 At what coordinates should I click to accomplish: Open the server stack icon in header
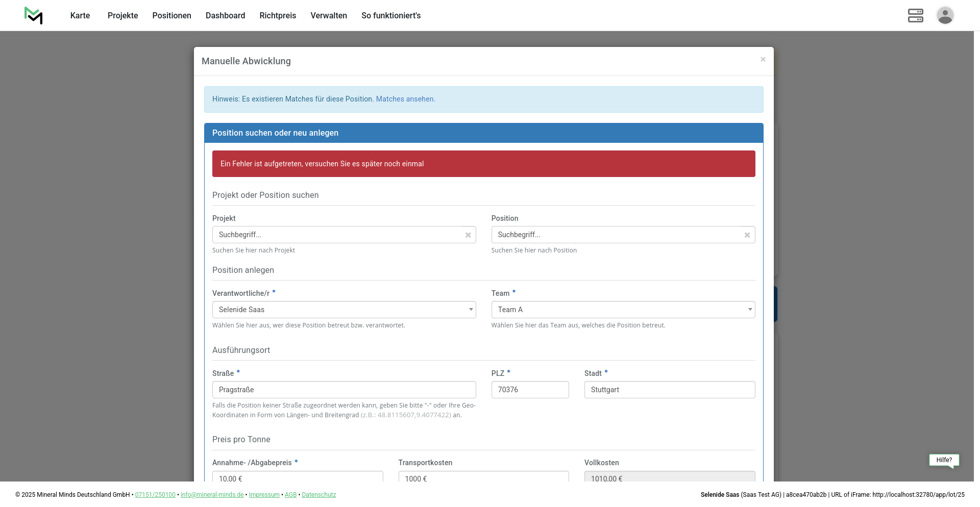pyautogui.click(x=915, y=16)
